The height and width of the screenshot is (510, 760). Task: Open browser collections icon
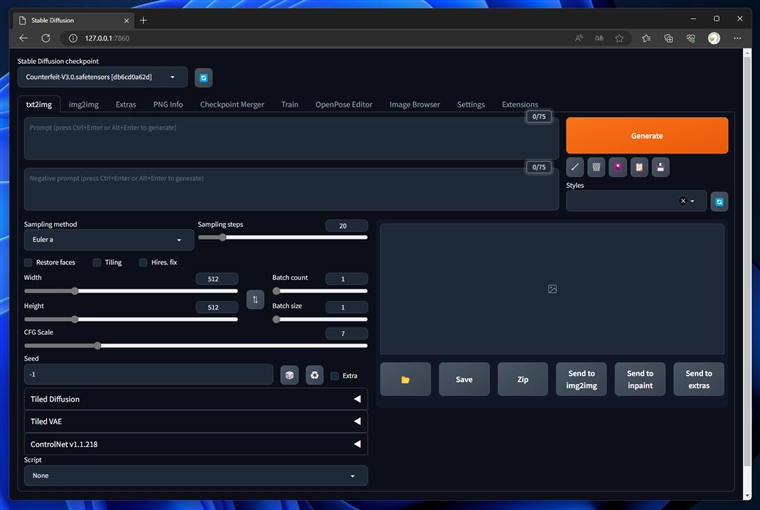pos(668,38)
